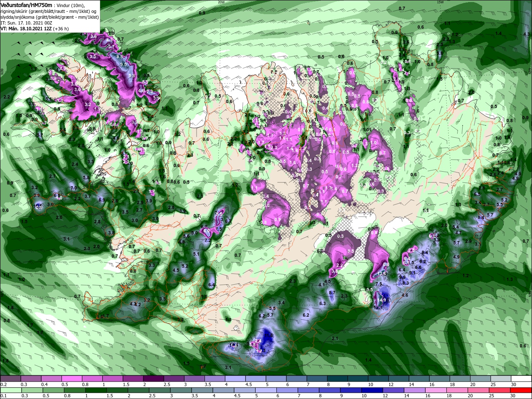Click the 'VT: Mán. 18.10.2021 12Z' valid time
The width and height of the screenshot is (532, 399).
(x=26, y=29)
